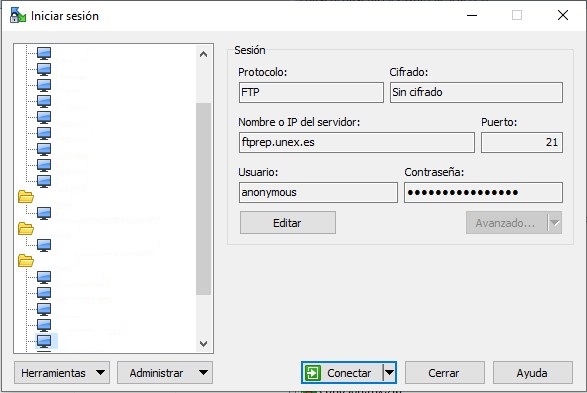587x393 pixels.
Task: Click the Editar button
Action: [x=288, y=223]
